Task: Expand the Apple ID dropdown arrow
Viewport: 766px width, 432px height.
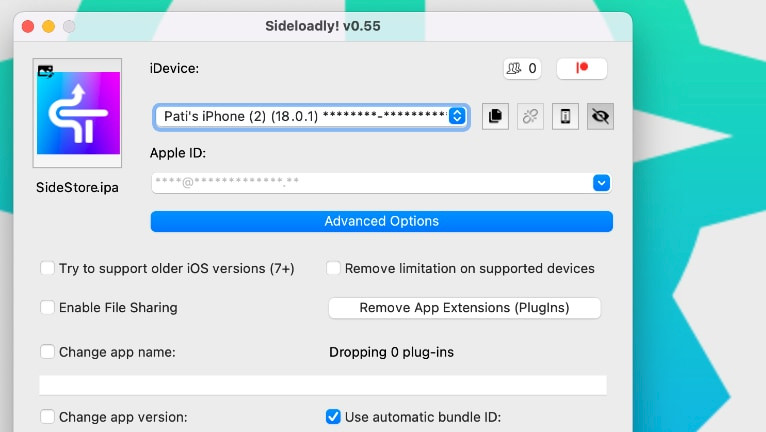Action: [601, 183]
